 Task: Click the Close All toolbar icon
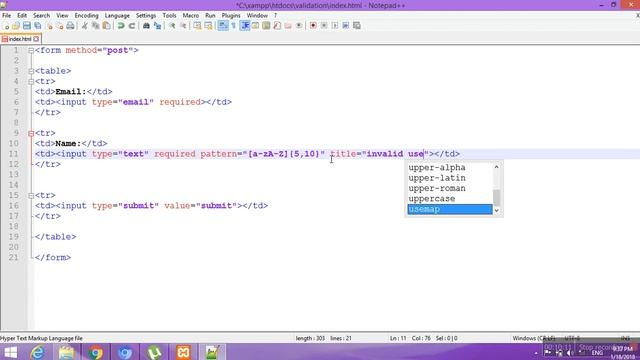point(60,26)
